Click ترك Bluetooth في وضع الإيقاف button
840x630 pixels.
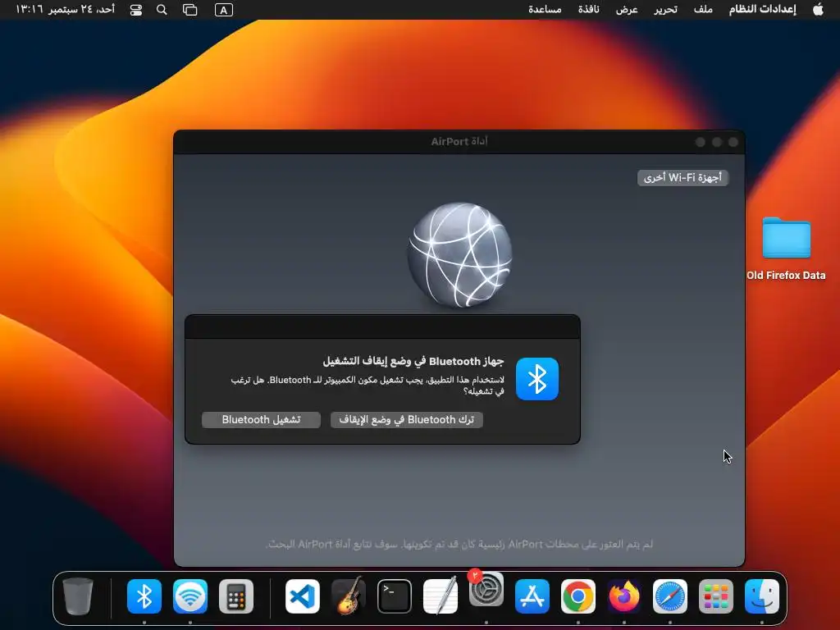point(407,419)
